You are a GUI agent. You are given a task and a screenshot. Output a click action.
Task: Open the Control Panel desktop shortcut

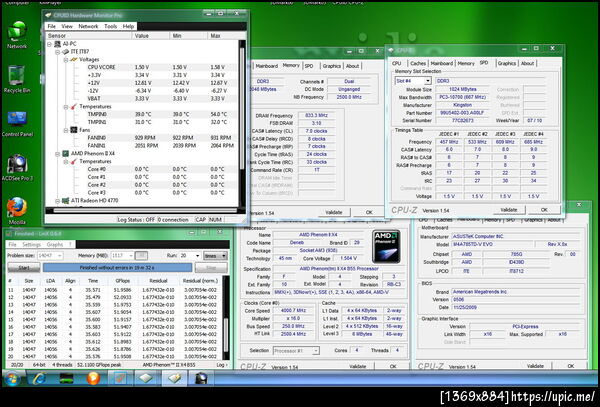pyautogui.click(x=17, y=123)
